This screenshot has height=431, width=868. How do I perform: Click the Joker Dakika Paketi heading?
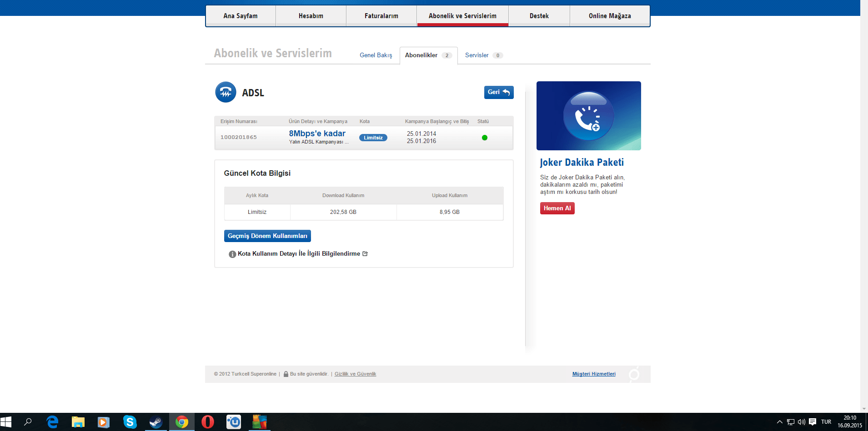click(582, 163)
